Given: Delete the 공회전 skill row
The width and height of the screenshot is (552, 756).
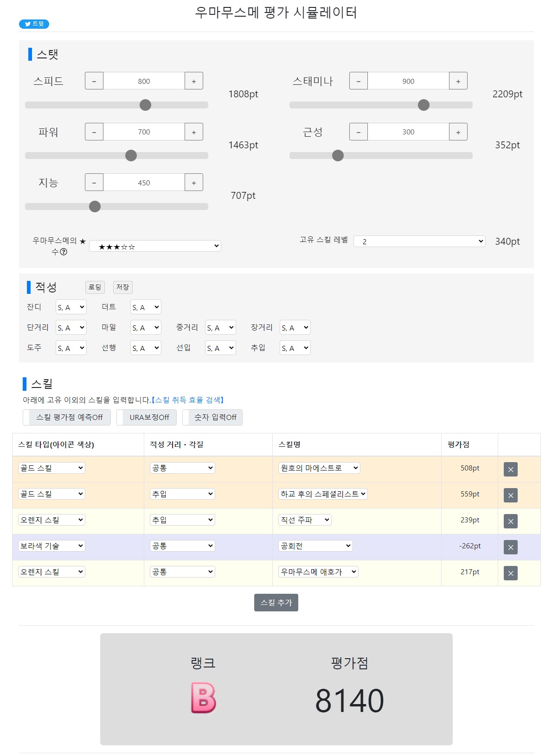Looking at the screenshot, I should (511, 547).
